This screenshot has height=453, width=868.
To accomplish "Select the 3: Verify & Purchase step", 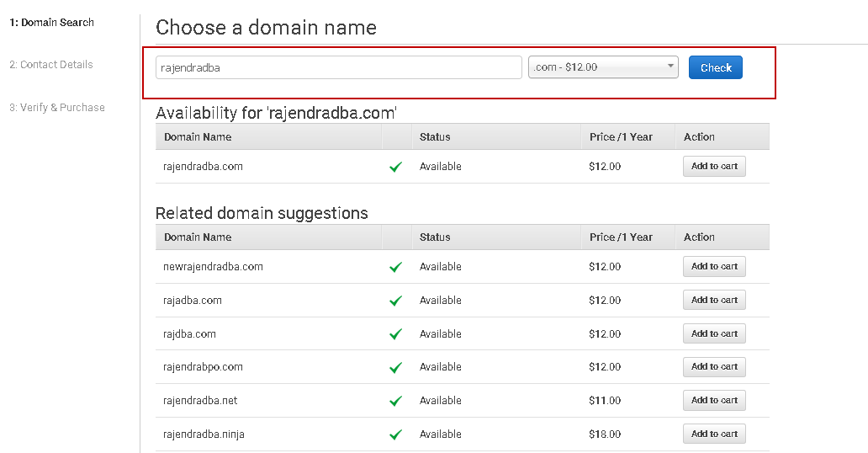I will 57,108.
